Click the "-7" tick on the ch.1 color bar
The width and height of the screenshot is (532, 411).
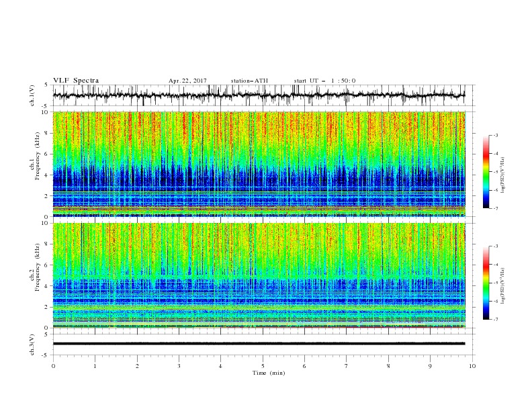click(x=496, y=209)
